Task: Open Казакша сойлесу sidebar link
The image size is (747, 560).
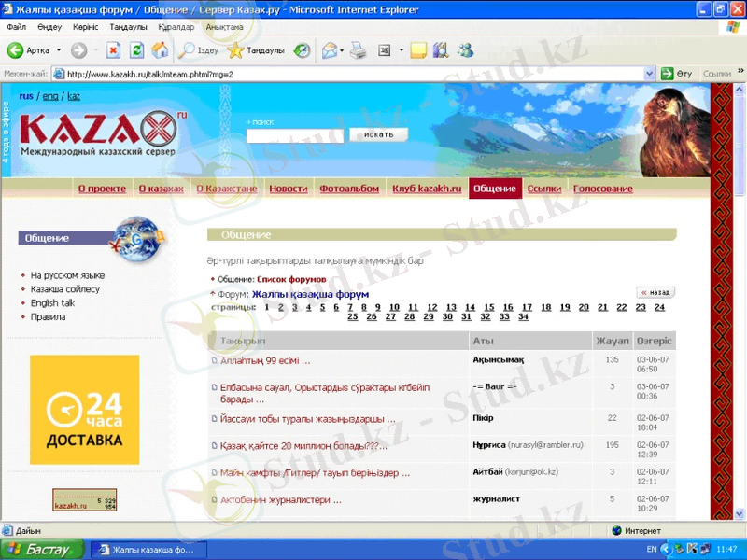Action: pos(65,289)
